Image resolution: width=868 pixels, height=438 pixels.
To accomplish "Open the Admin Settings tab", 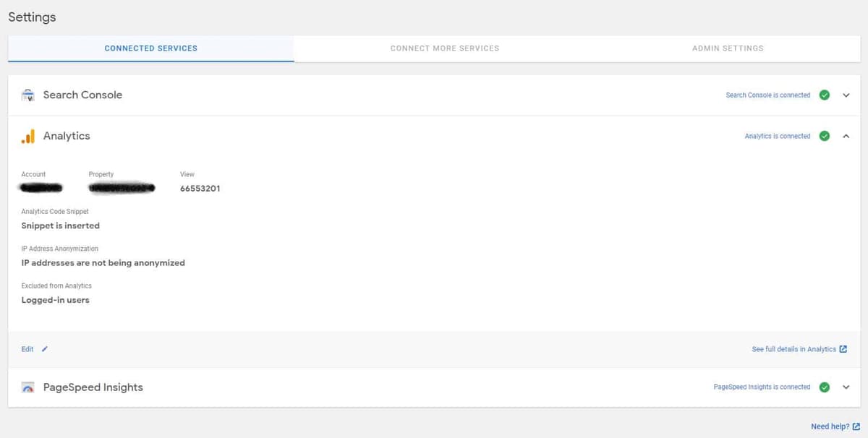I will 727,48.
